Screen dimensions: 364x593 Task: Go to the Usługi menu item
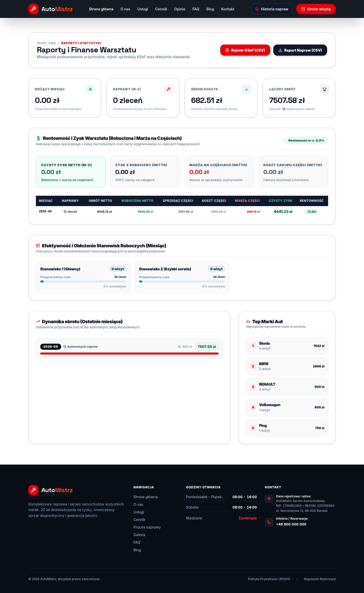143,9
